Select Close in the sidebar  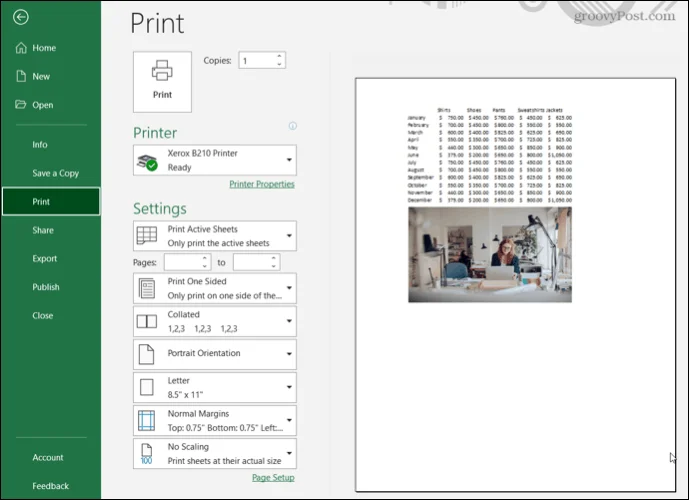point(51,315)
